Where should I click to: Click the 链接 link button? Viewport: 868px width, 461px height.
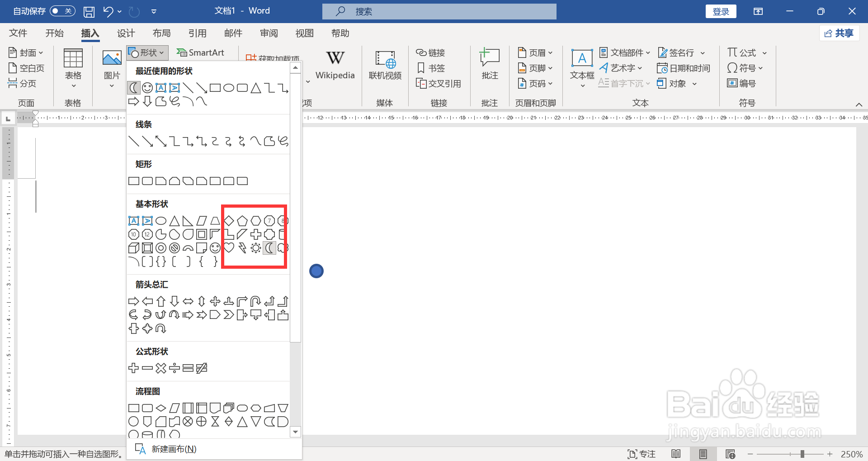click(431, 52)
